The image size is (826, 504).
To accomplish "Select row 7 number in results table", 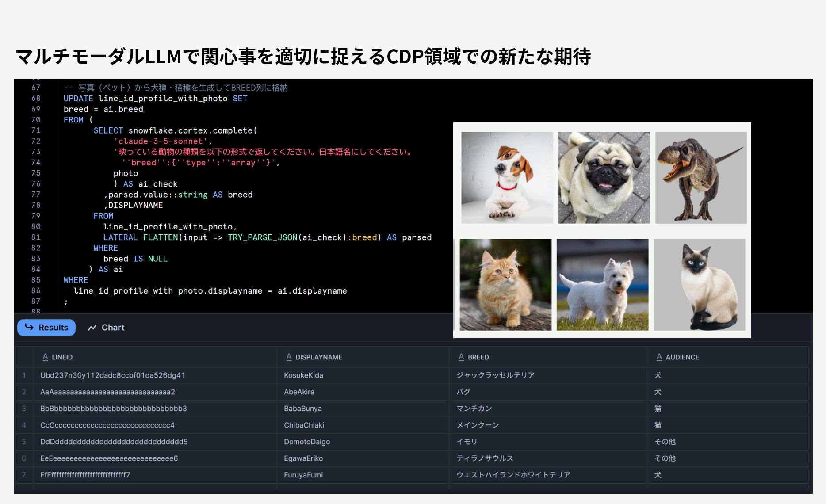I will pyautogui.click(x=24, y=475).
